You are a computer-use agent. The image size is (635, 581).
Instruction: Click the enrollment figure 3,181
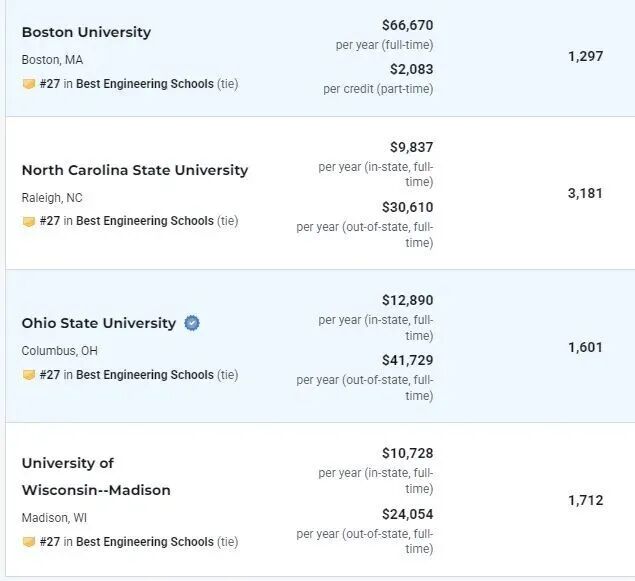click(585, 194)
